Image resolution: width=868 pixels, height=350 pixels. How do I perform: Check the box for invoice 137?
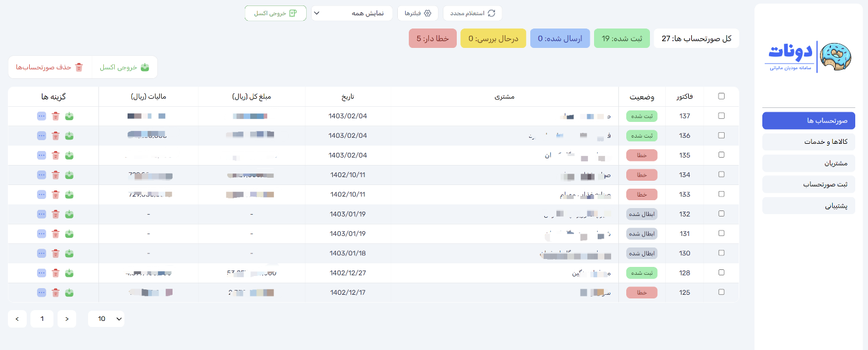[x=722, y=116]
